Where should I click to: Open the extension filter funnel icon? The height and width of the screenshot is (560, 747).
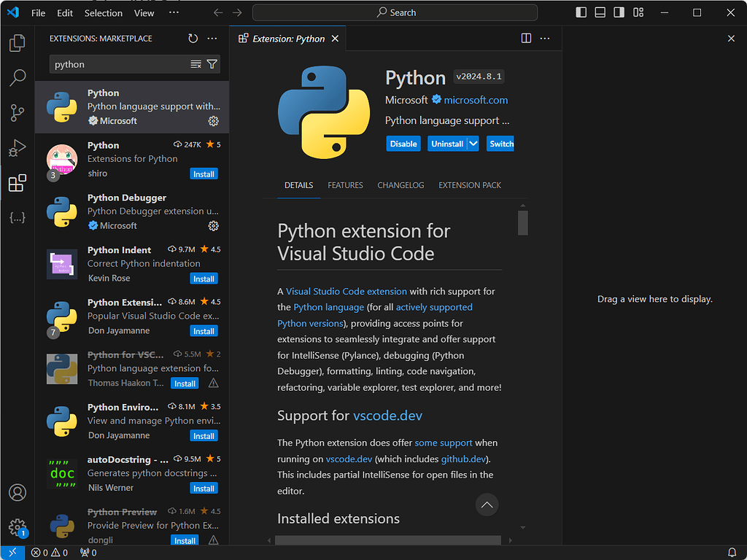tap(212, 64)
